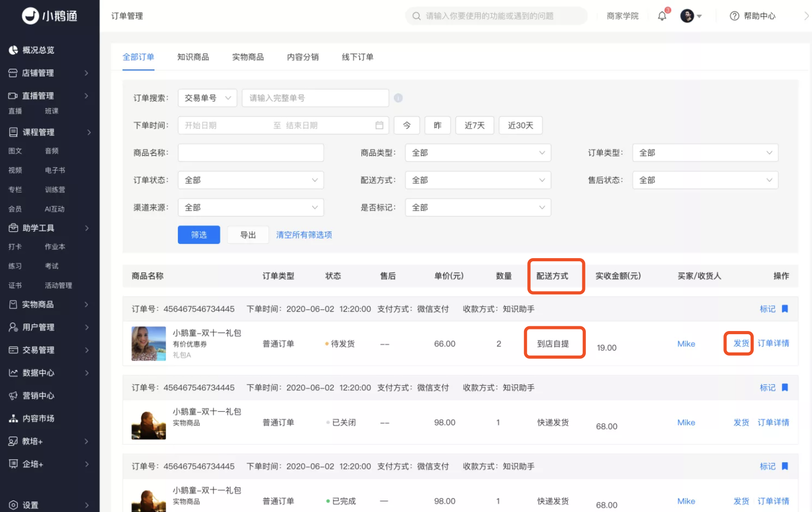Open the 电子书 sidebar item
The width and height of the screenshot is (812, 512).
(x=55, y=170)
